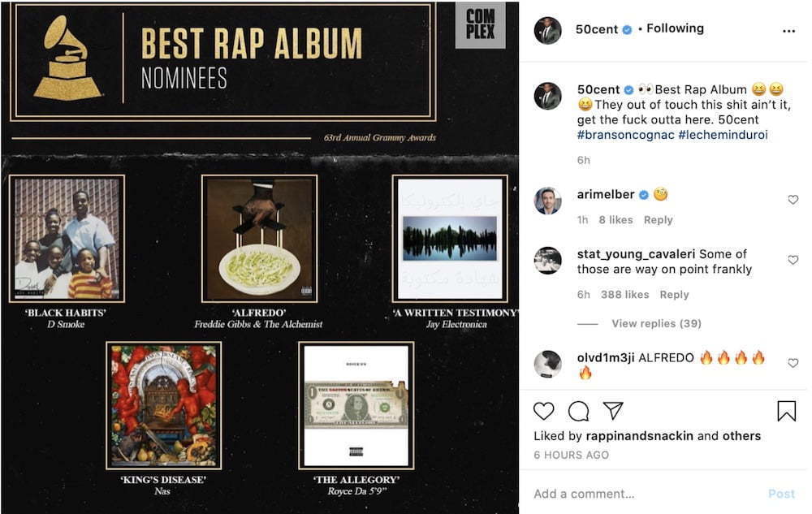
Task: Open the #lecheminduroi hashtag
Action: click(723, 135)
